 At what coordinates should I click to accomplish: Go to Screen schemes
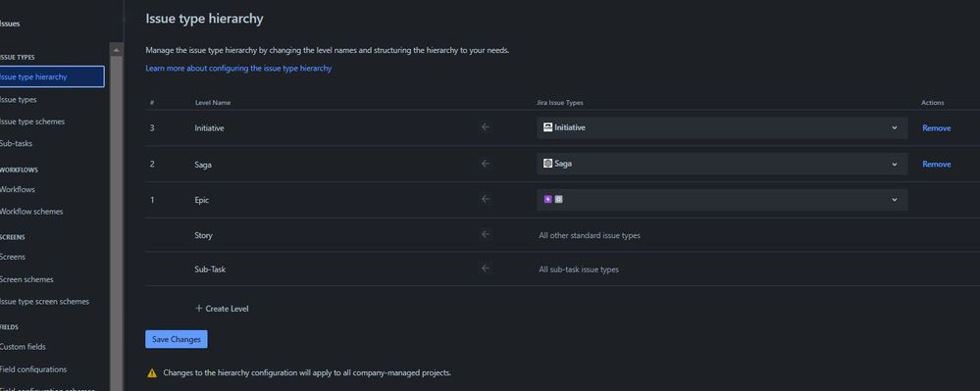pyautogui.click(x=26, y=279)
